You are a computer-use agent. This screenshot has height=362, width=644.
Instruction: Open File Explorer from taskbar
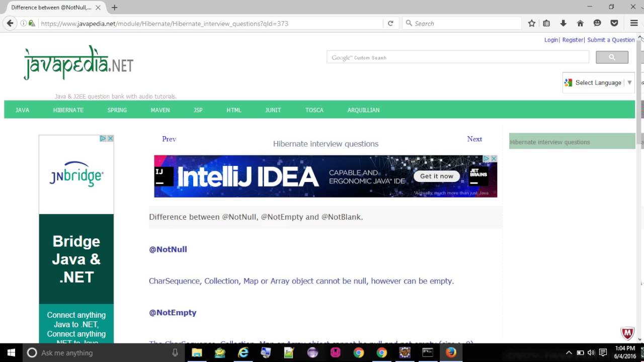[x=197, y=352]
